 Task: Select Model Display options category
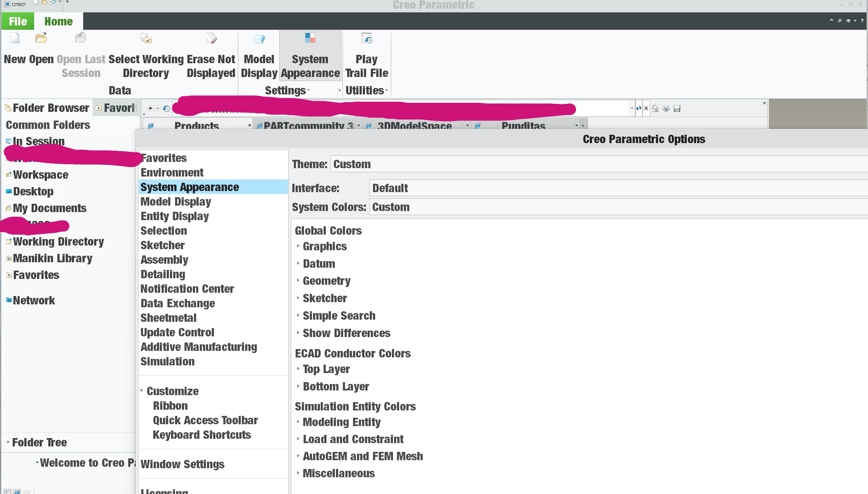point(176,202)
